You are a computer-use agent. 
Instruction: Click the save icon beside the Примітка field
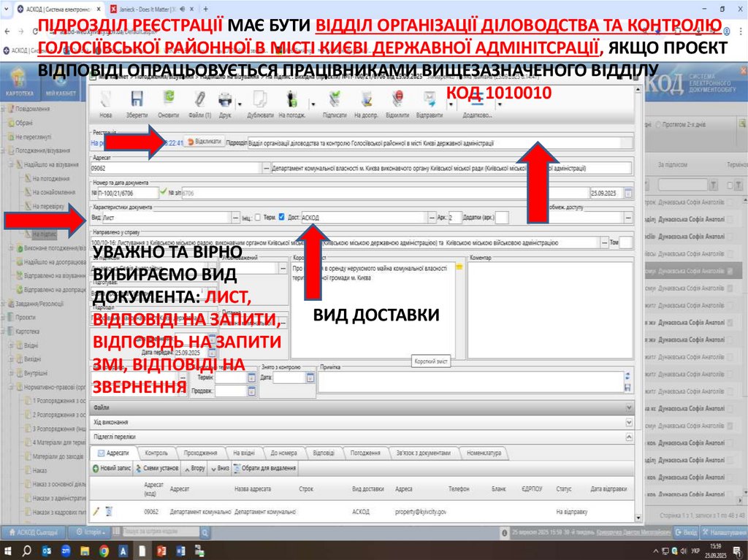627,388
